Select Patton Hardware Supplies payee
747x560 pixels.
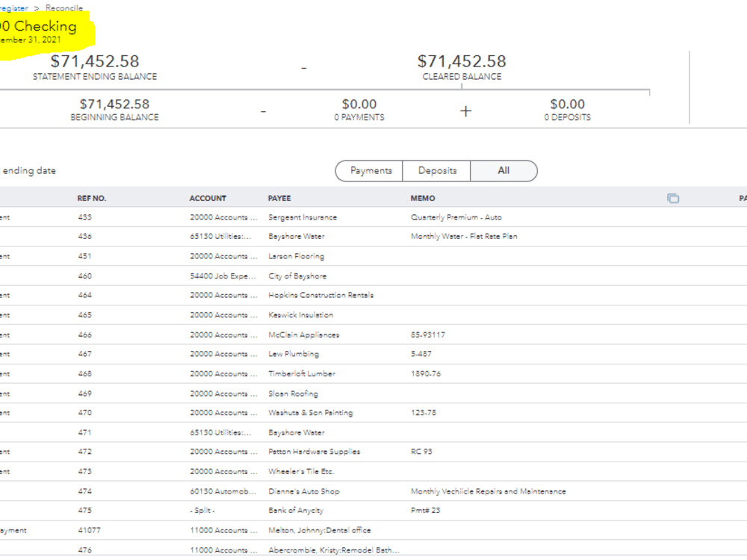pos(314,452)
